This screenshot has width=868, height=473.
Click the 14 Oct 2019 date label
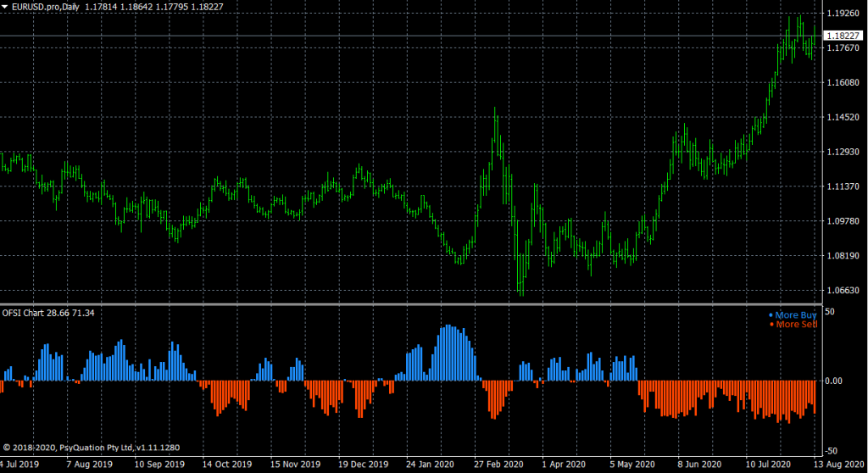pos(227,465)
